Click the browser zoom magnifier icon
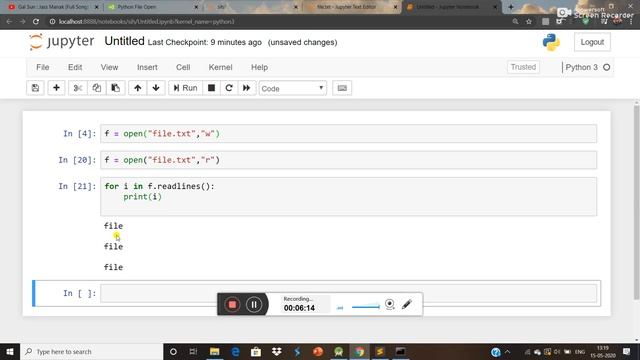The width and height of the screenshot is (640, 360). tap(516, 22)
